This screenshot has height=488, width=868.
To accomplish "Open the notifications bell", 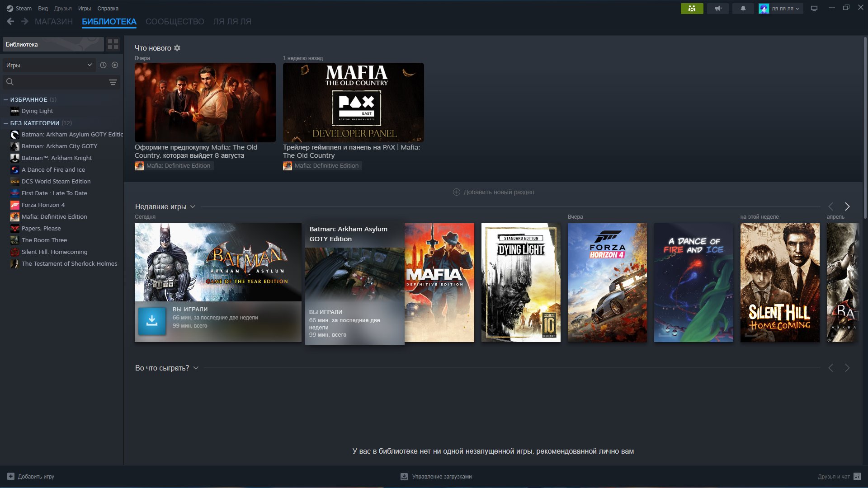I will [x=743, y=9].
